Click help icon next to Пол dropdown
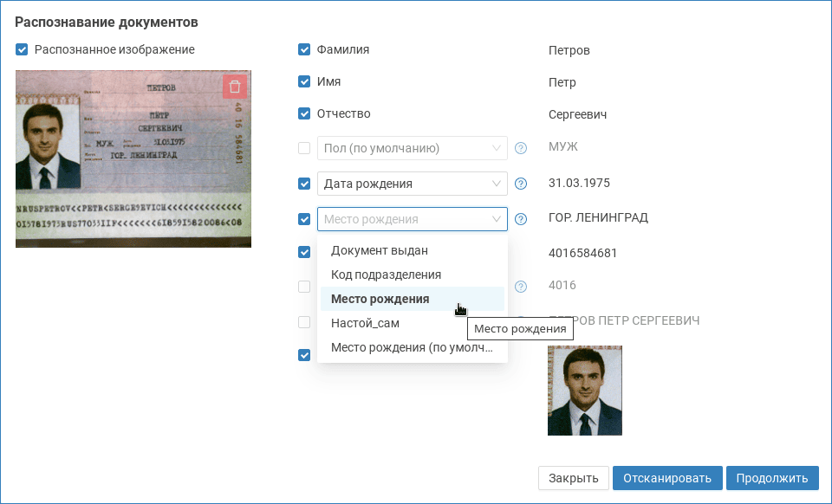This screenshot has width=832, height=504. (521, 148)
